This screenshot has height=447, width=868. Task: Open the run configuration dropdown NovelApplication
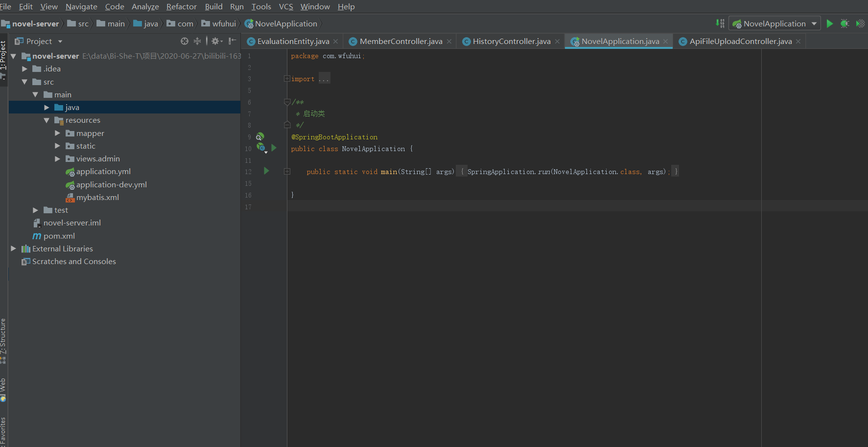(775, 23)
